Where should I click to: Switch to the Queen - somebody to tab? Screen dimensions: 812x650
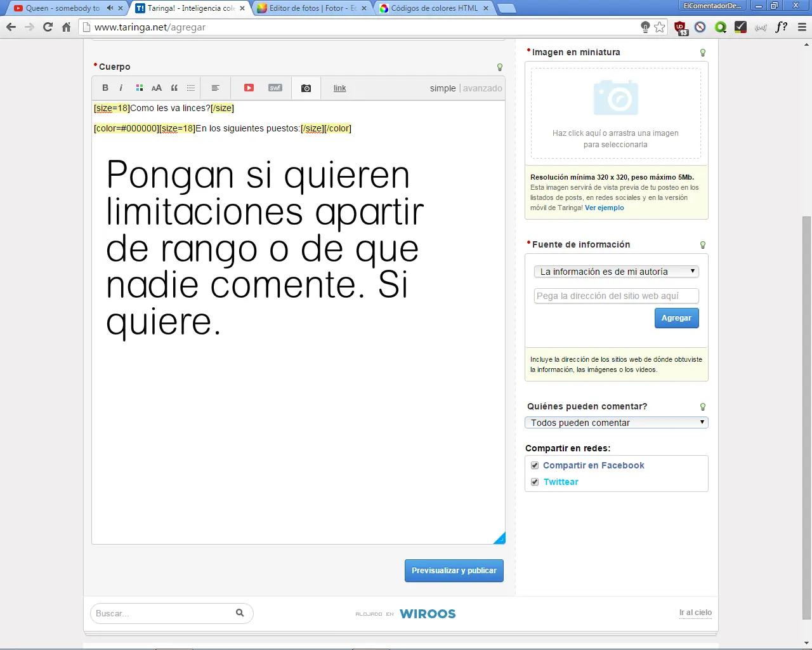(62, 8)
